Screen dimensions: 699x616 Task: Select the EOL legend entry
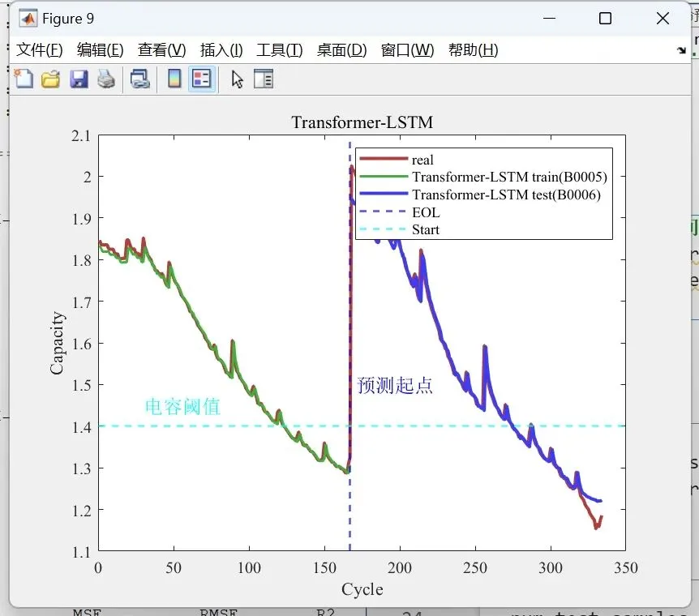426,212
